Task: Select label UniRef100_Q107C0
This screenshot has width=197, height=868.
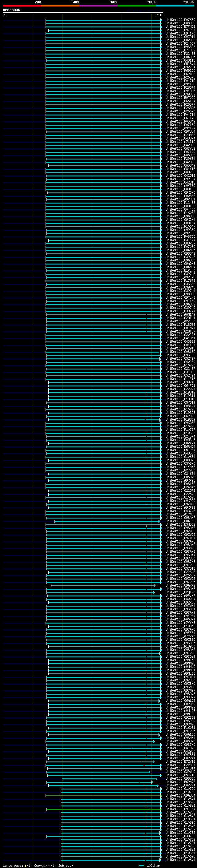Action: (180, 789)
